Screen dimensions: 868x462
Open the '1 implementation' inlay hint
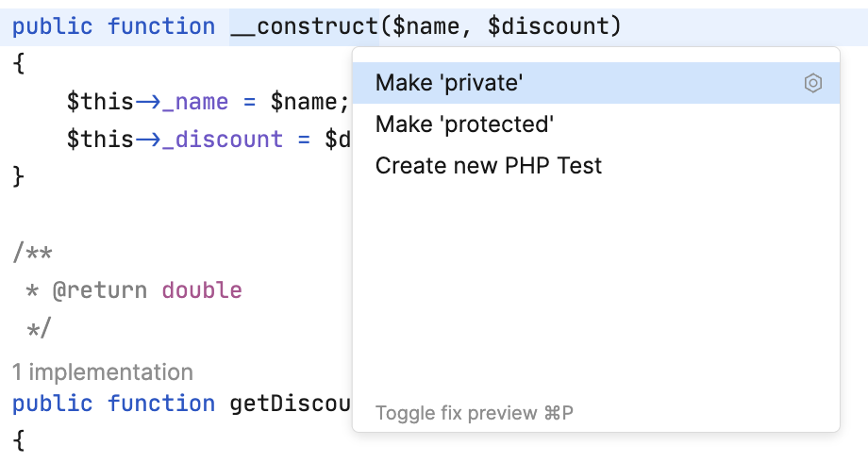(103, 372)
